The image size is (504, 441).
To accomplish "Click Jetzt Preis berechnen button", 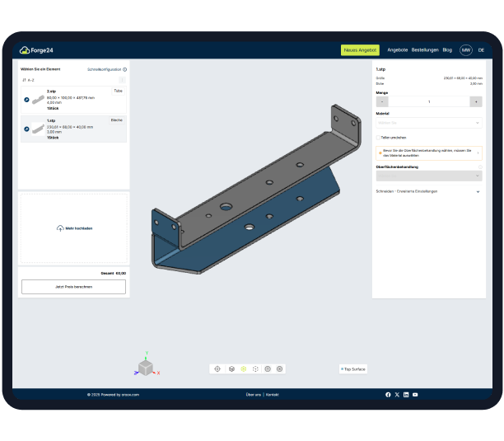I will coord(73,287).
